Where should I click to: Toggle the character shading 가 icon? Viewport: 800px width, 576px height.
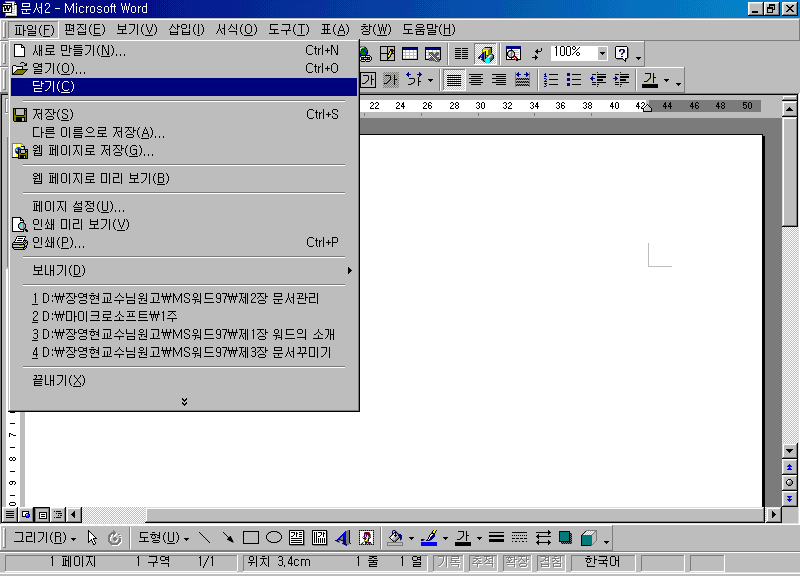[390, 80]
